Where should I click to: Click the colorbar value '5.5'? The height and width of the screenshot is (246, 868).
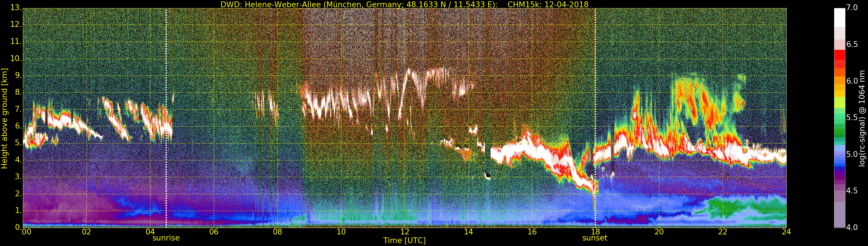pyautogui.click(x=852, y=117)
